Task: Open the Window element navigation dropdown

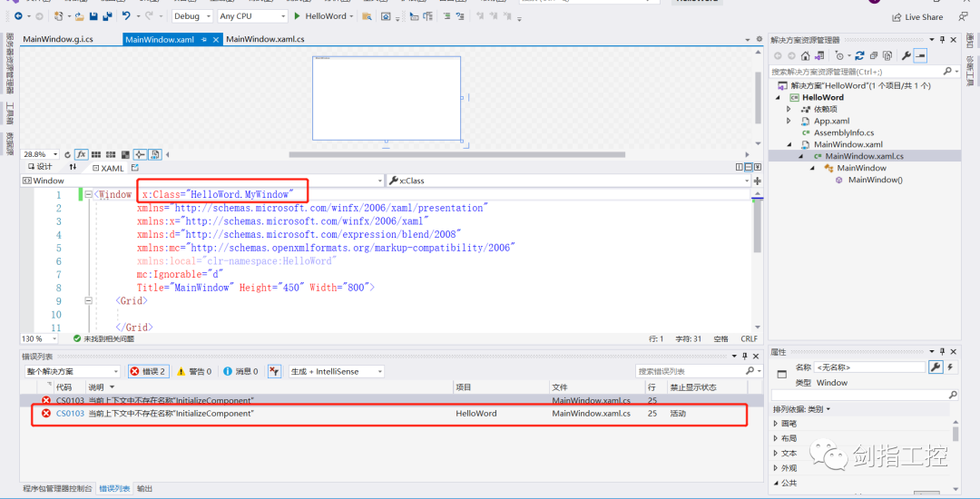Action: 201,181
